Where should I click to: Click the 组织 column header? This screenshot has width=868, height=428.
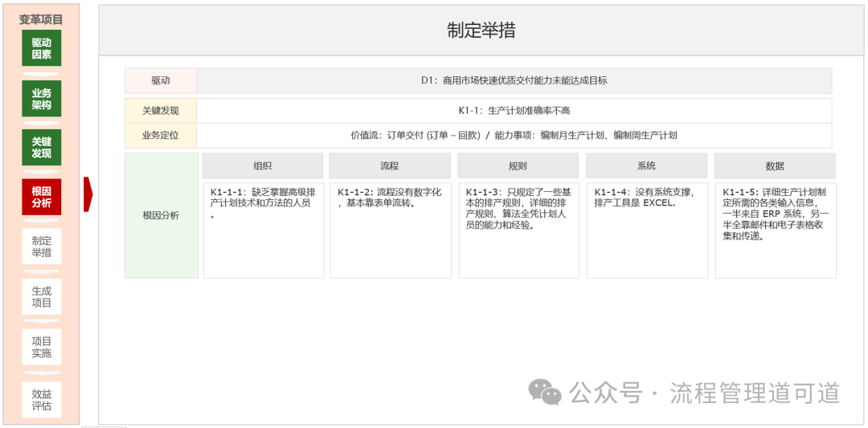click(x=263, y=166)
